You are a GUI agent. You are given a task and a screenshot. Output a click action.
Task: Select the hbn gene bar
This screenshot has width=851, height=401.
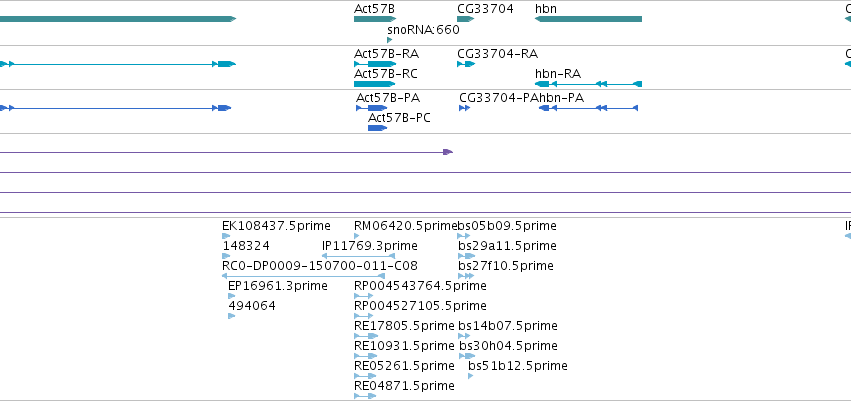pos(588,19)
